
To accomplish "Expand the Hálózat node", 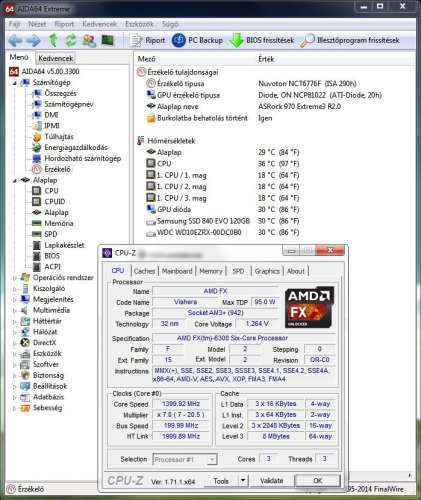I will point(15,332).
